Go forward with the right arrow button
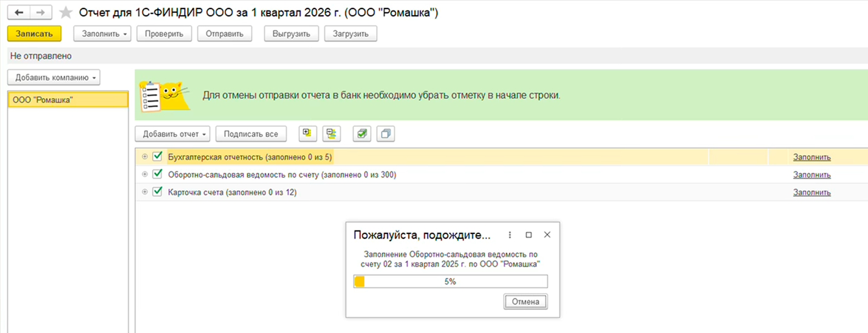Image resolution: width=868 pixels, height=333 pixels. tap(40, 13)
